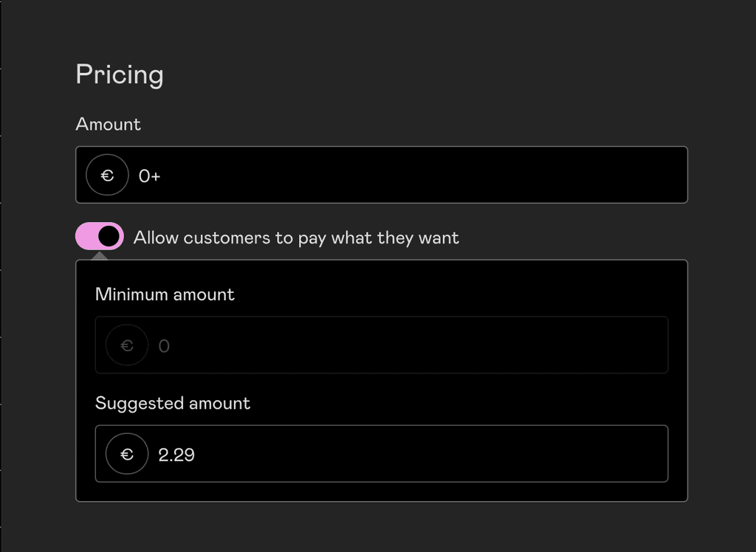Select the Pricing heading
This screenshot has height=552, width=756.
click(x=119, y=74)
